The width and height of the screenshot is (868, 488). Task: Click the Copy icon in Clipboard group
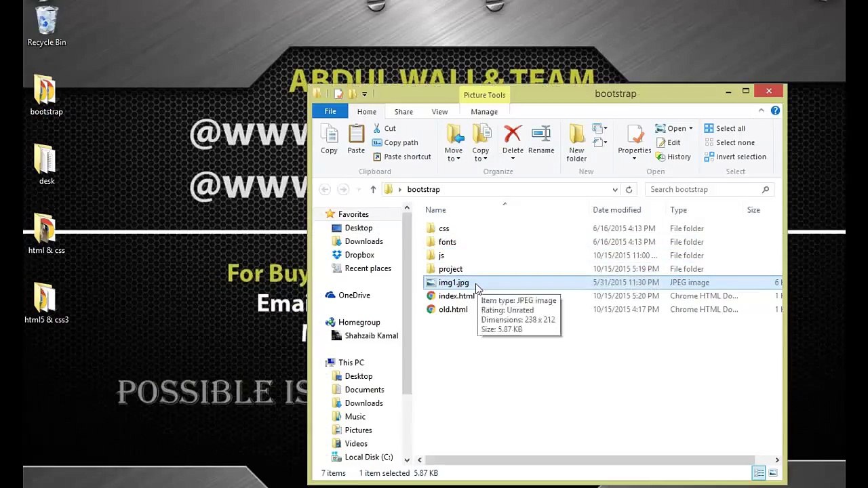329,140
